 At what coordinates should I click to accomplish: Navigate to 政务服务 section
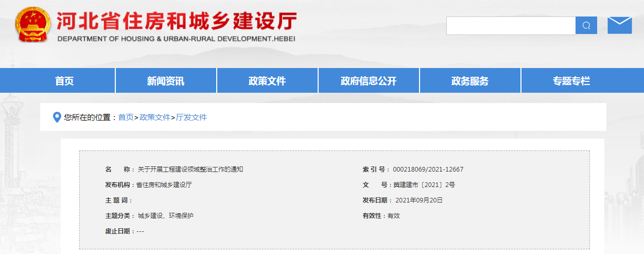coord(470,81)
